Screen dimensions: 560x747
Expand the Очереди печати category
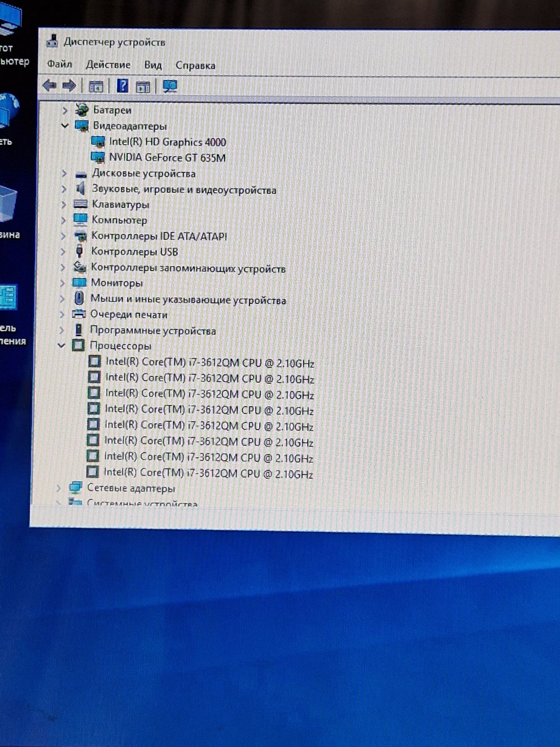tap(62, 314)
